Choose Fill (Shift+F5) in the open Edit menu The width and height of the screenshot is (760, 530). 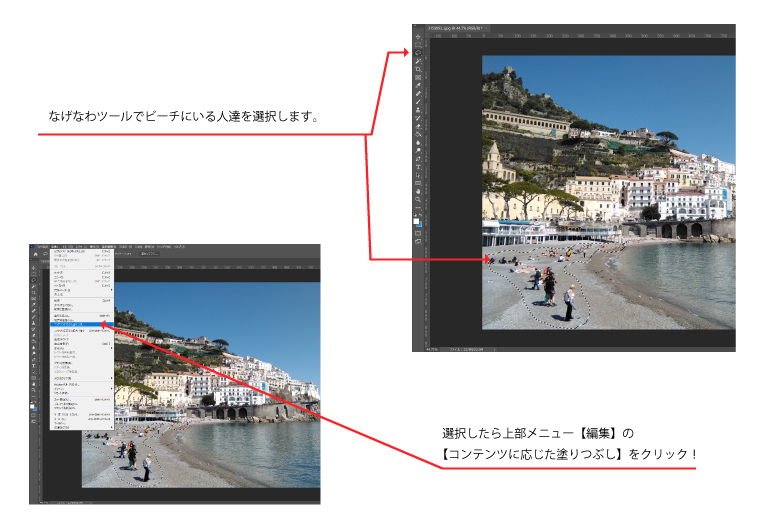(82, 316)
